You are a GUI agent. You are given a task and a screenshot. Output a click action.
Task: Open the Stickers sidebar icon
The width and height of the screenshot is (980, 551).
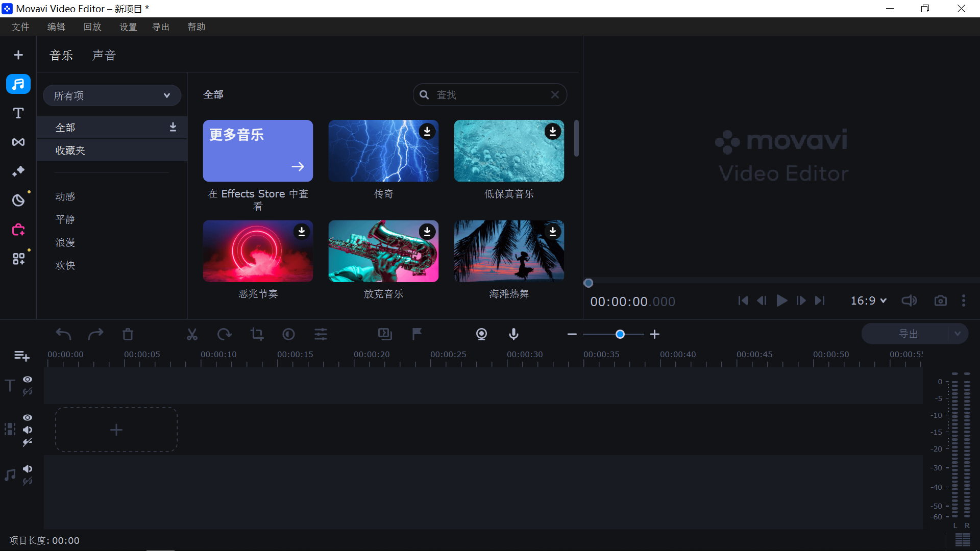coord(18,200)
